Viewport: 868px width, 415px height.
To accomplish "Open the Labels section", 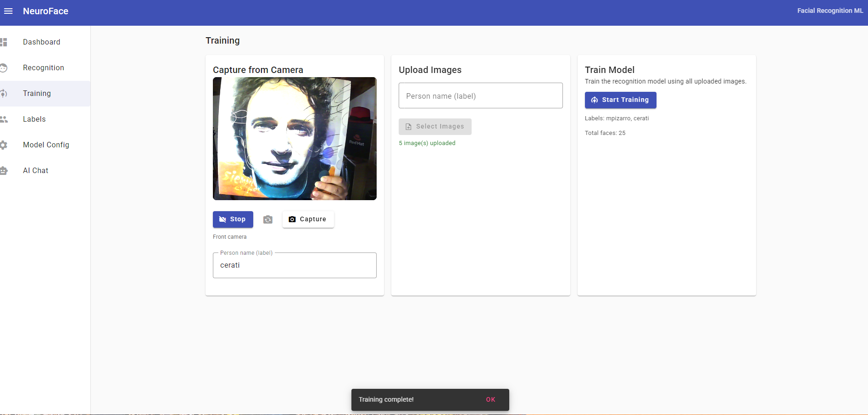I will click(34, 119).
